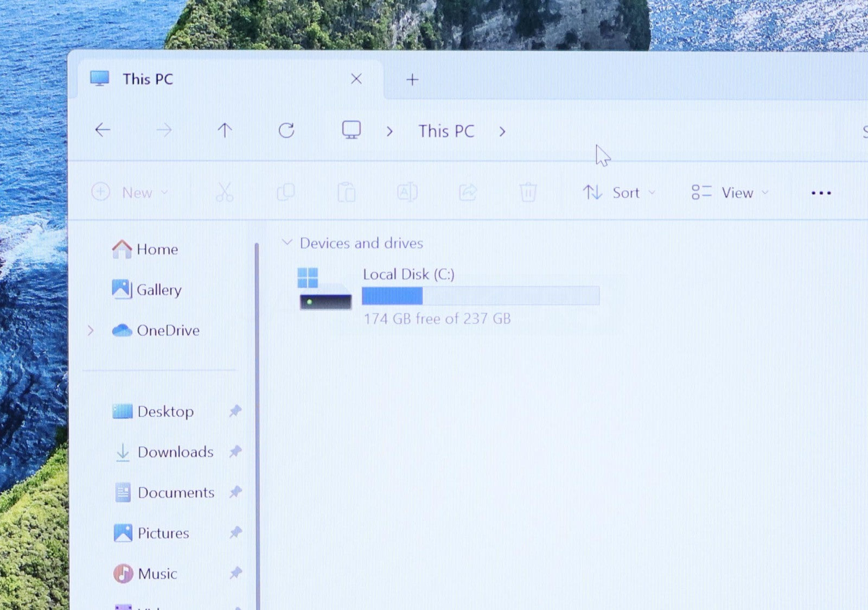Click the Cut scissors icon
The image size is (868, 610).
(224, 193)
